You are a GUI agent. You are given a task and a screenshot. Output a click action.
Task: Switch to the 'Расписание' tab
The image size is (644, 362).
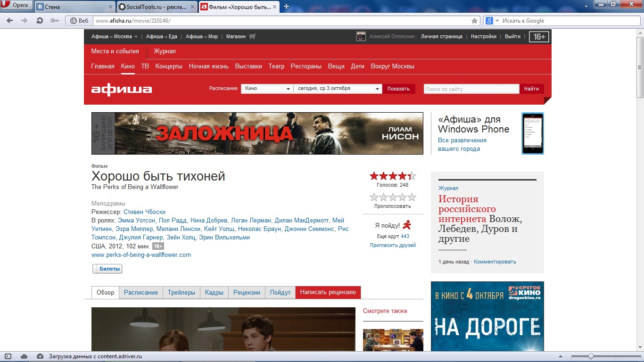click(x=141, y=292)
